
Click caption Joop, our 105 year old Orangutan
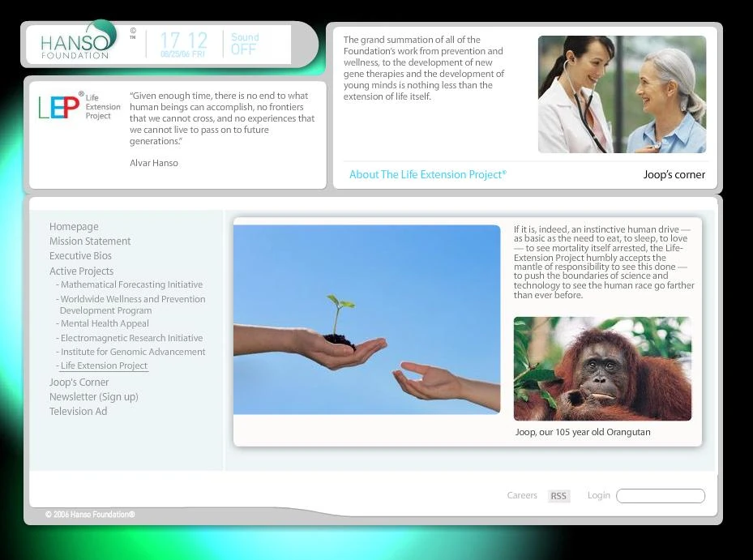(583, 432)
